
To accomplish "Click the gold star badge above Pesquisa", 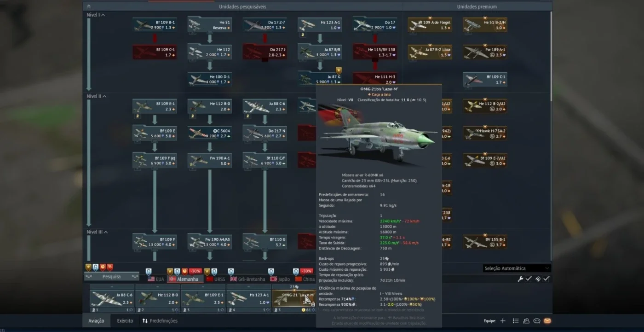I will tap(88, 267).
